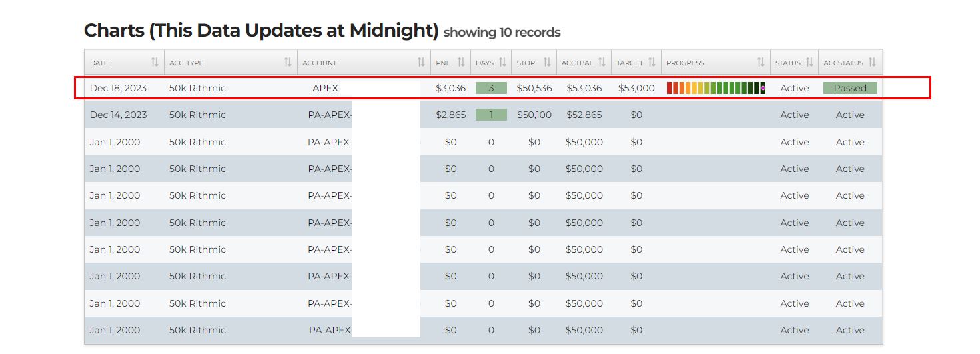This screenshot has height=354, width=980.
Task: Click the $53,036 account balance
Action: [x=584, y=88]
